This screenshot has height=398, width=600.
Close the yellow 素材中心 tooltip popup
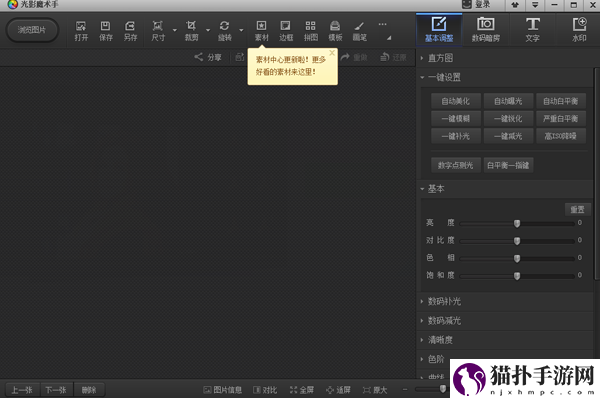332,53
